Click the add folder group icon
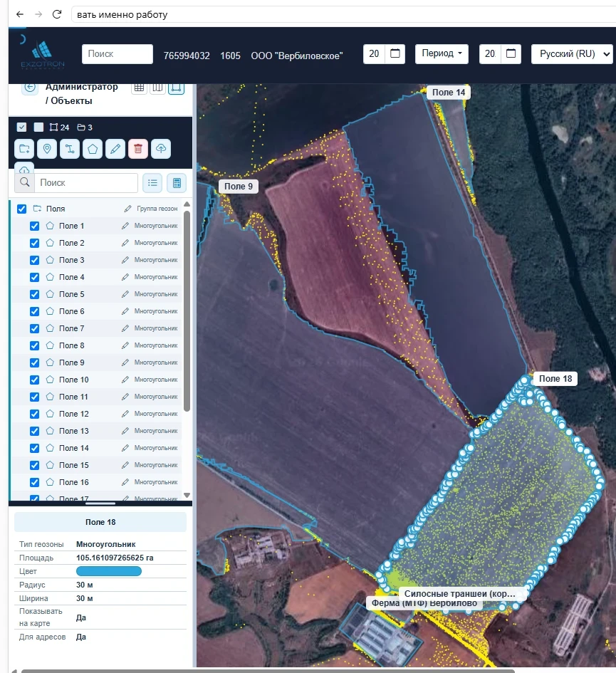 [24, 149]
